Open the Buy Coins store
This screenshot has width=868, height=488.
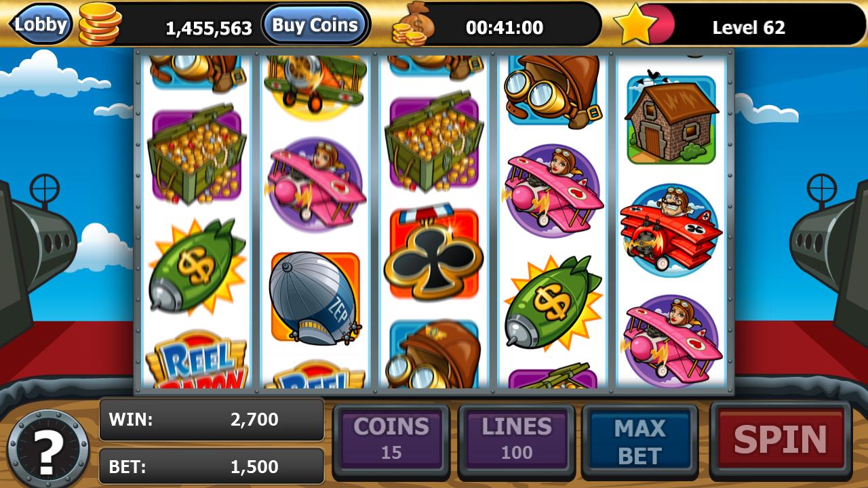pyautogui.click(x=315, y=25)
